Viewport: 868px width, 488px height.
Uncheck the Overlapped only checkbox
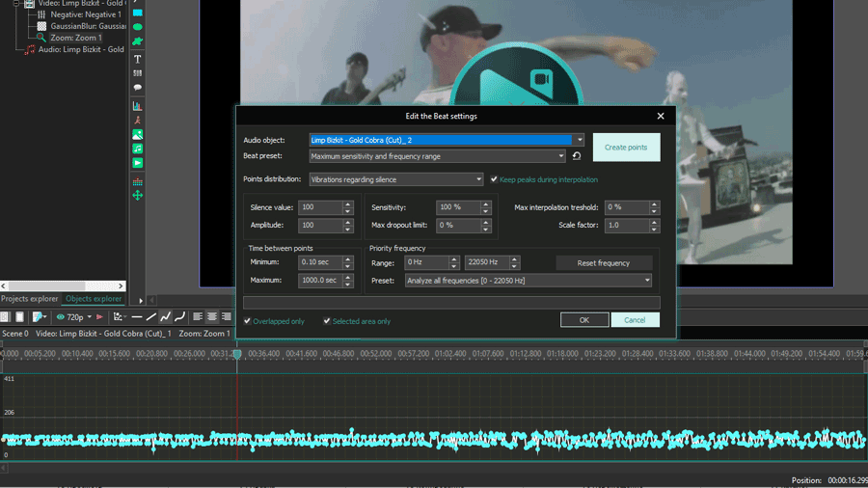click(x=248, y=321)
